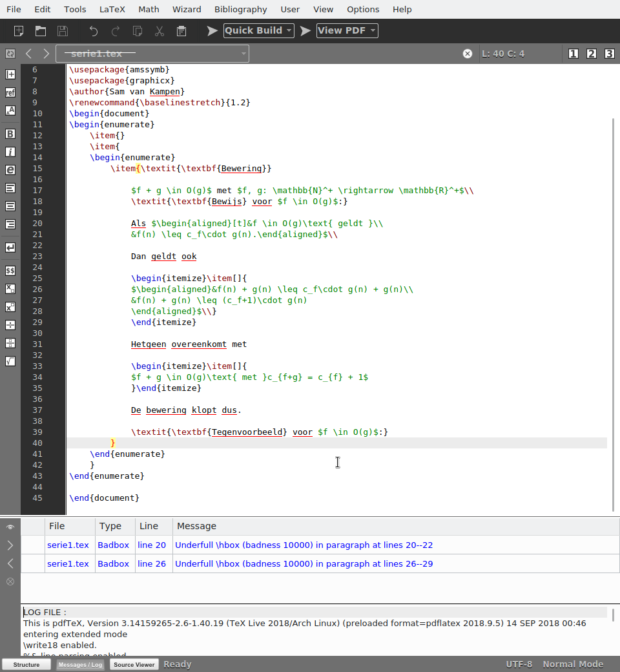Insert inline math with the $$ icon
This screenshot has height=672, width=620.
pyautogui.click(x=10, y=271)
